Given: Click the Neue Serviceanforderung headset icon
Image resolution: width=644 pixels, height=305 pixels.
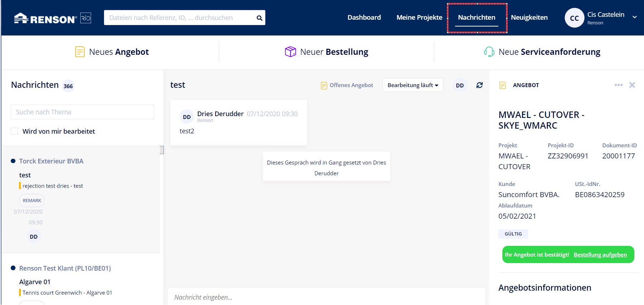Looking at the screenshot, I should click(489, 52).
